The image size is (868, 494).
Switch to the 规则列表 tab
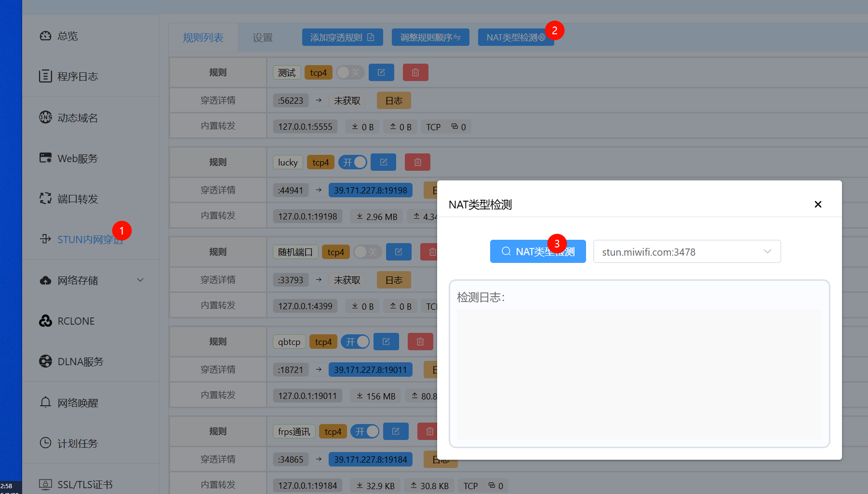coord(203,38)
